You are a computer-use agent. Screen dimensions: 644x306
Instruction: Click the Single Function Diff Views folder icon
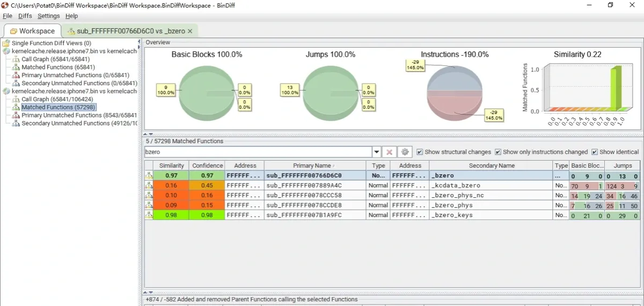tap(6, 43)
